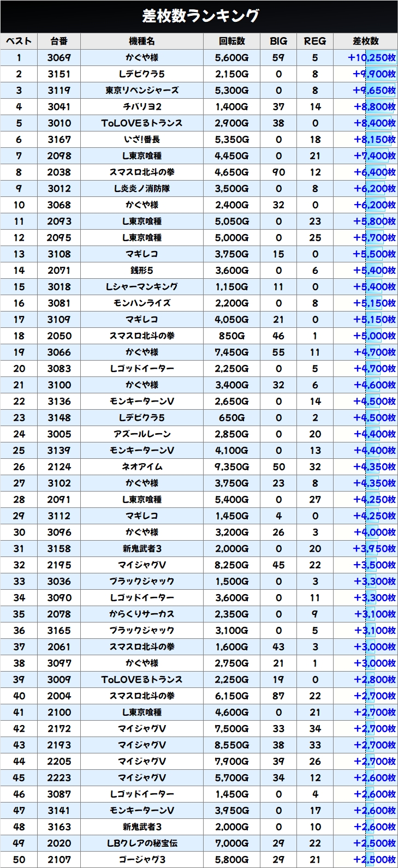Click the BIG column header
The image size is (398, 868).
278,41
